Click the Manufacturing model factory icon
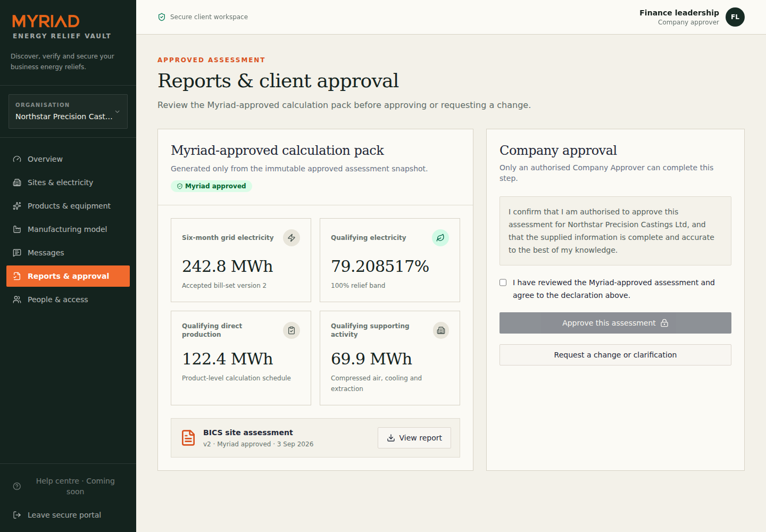Image resolution: width=766 pixels, height=532 pixels. (x=17, y=229)
